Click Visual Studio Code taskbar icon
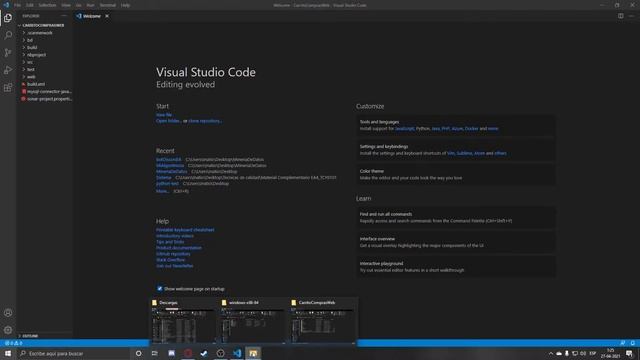 coord(237,353)
